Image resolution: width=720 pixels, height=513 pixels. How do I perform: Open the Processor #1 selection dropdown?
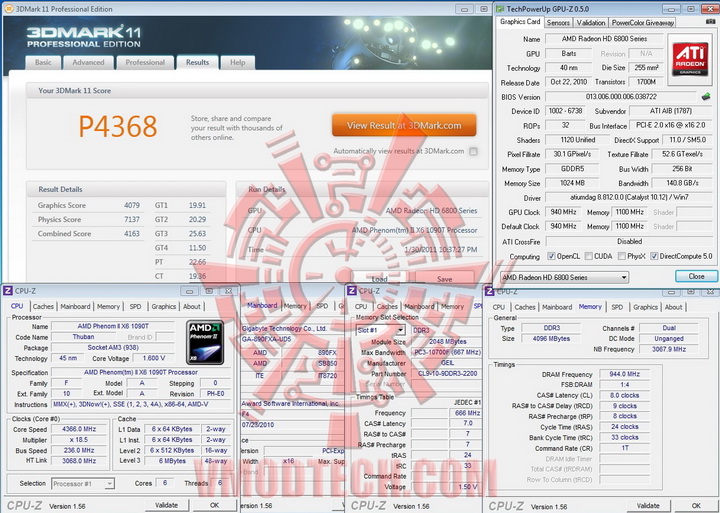(83, 484)
